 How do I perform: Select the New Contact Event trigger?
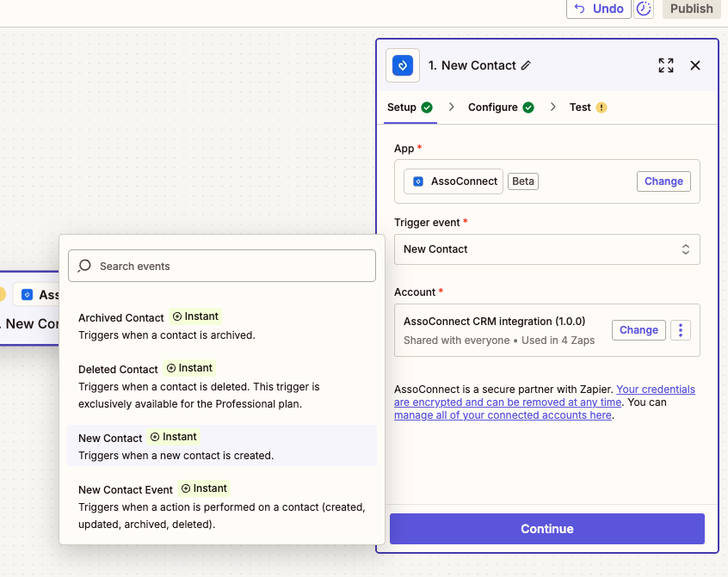tap(222, 506)
